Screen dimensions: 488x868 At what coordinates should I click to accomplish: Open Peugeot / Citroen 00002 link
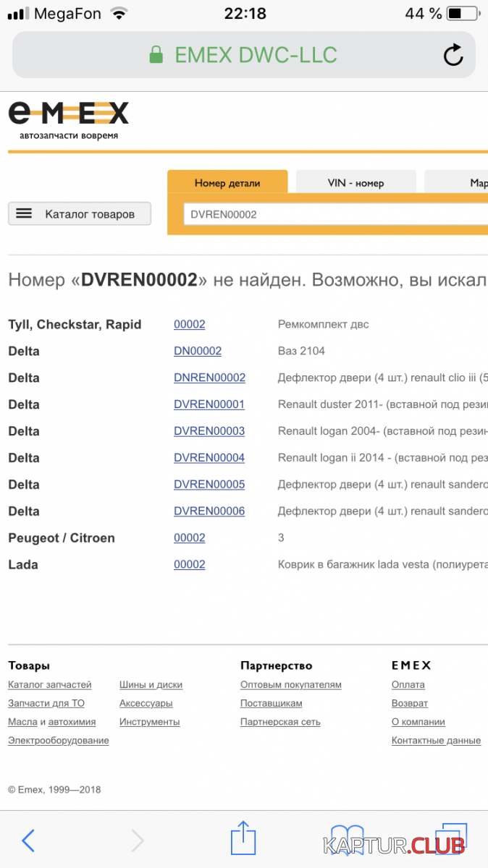tap(190, 538)
